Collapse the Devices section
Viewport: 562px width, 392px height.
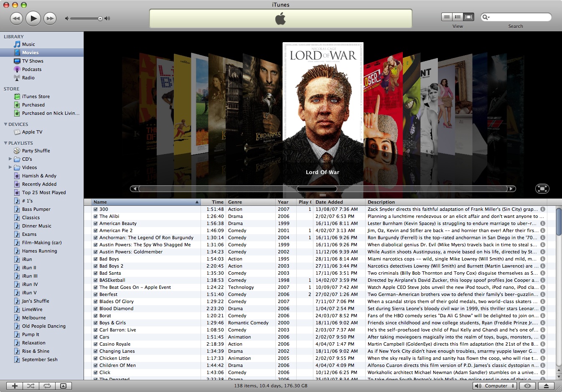click(x=5, y=124)
